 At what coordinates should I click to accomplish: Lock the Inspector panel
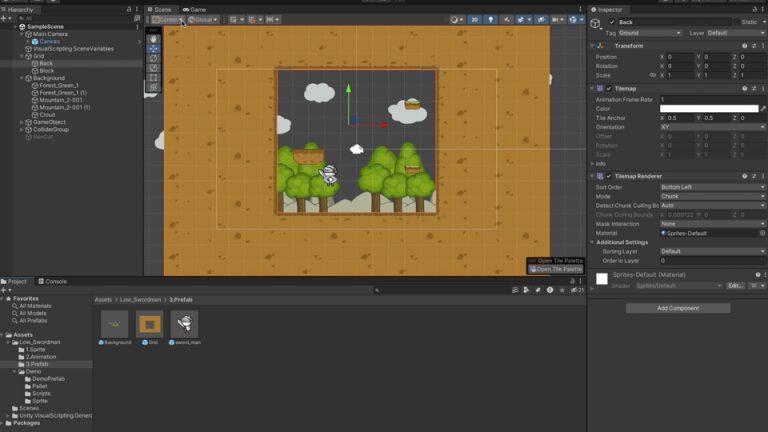click(x=755, y=9)
